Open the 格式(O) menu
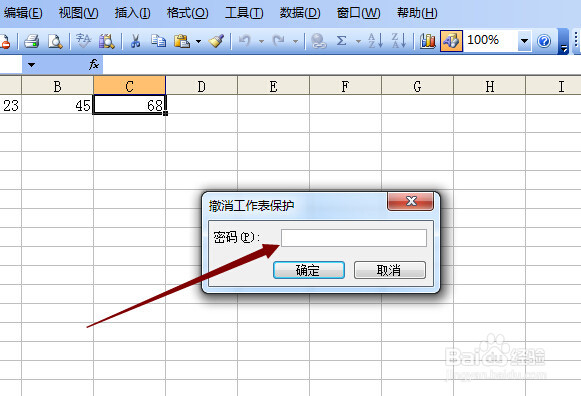Image resolution: width=581 pixels, height=396 pixels. tap(187, 13)
